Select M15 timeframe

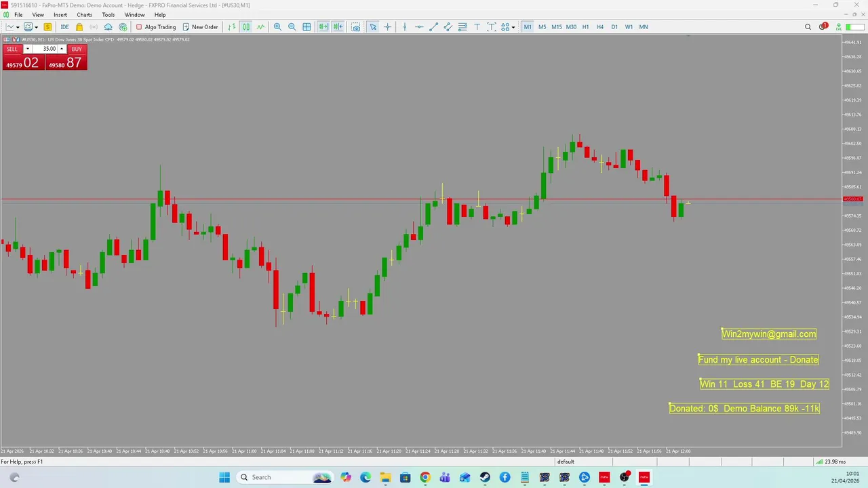[557, 27]
